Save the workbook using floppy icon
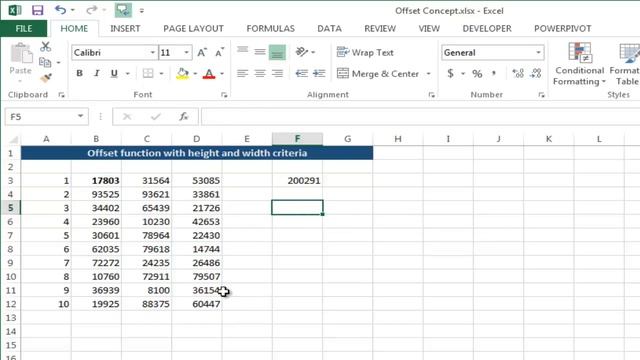Image resolution: width=640 pixels, height=360 pixels. click(38, 10)
